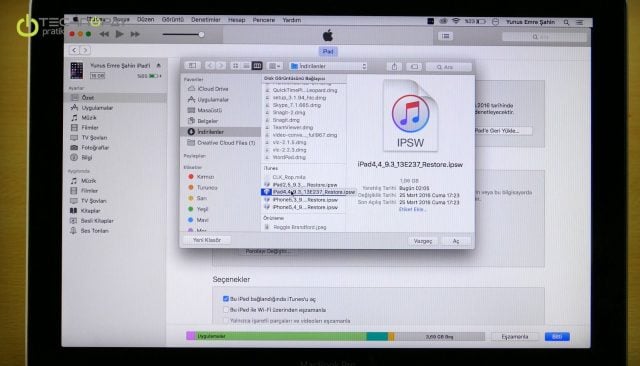Click the Aç open button

pos(456,241)
